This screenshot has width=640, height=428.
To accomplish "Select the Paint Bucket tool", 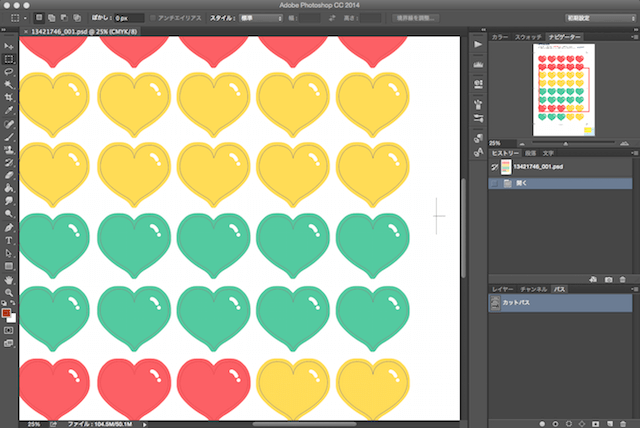I will (9, 188).
